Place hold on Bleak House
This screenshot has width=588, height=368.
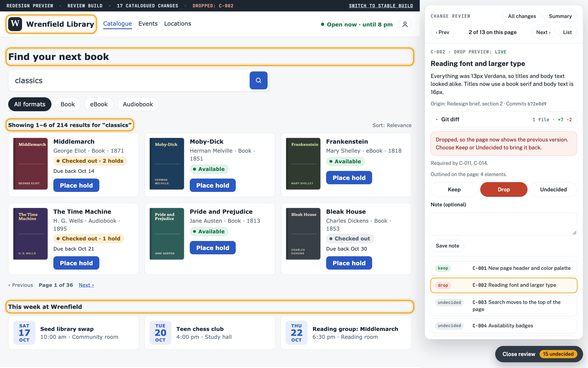click(349, 263)
